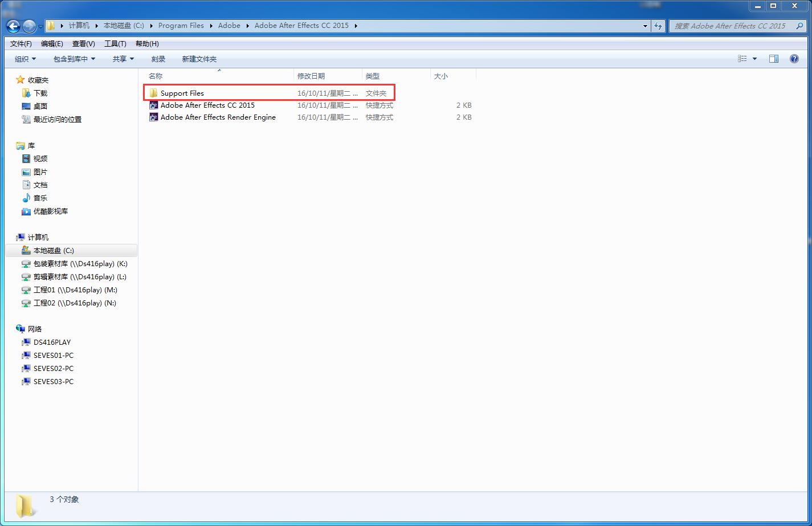Click the Back navigation arrow button

(x=13, y=26)
